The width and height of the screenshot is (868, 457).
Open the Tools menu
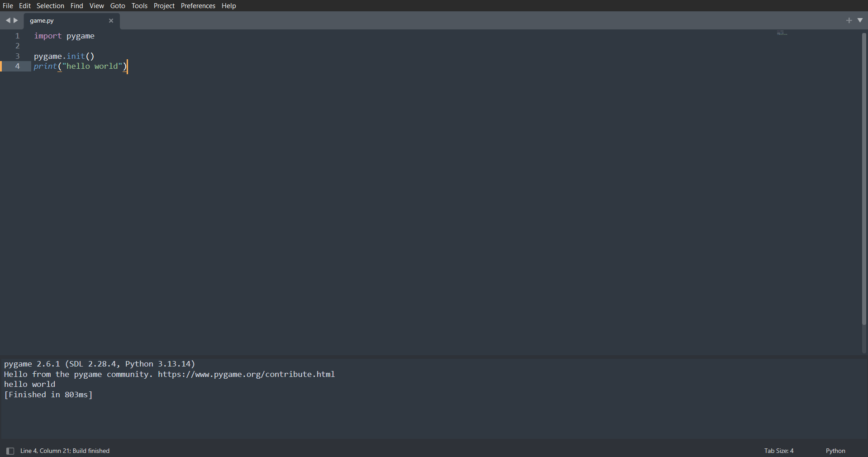(139, 5)
